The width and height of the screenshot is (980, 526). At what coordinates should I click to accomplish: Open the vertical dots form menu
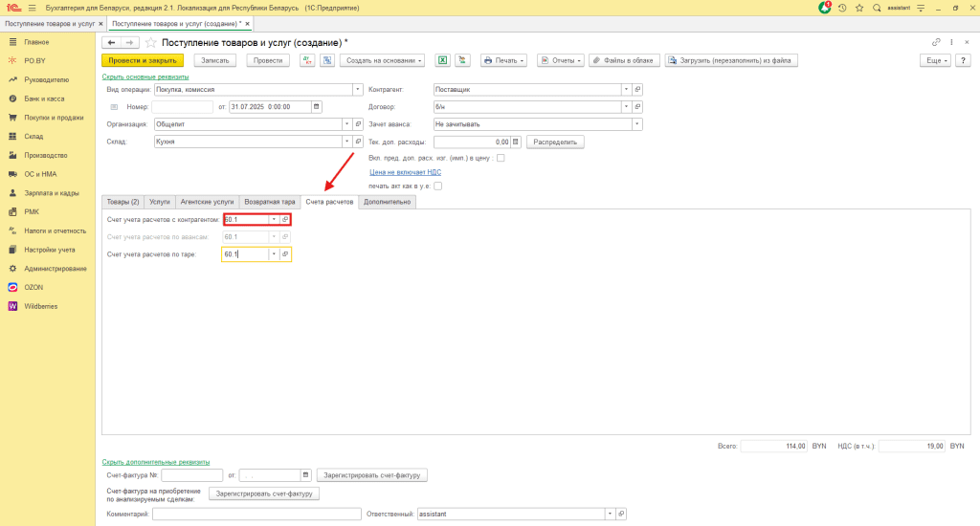click(951, 42)
